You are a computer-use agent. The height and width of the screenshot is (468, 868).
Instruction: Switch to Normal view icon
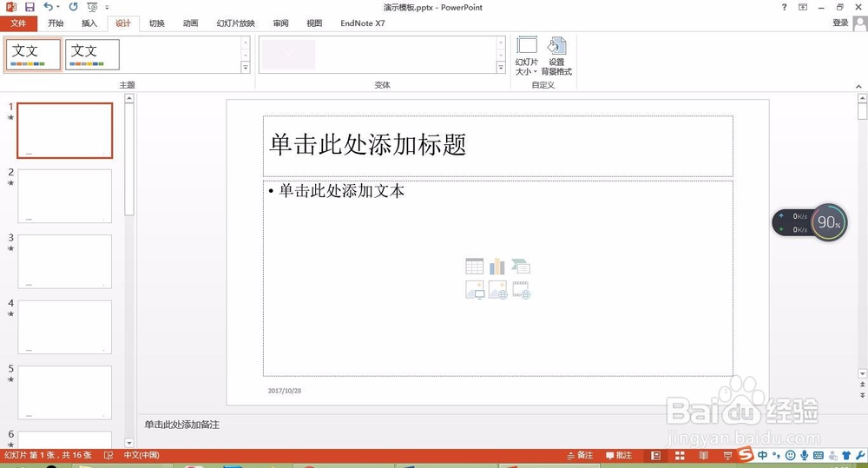point(656,455)
